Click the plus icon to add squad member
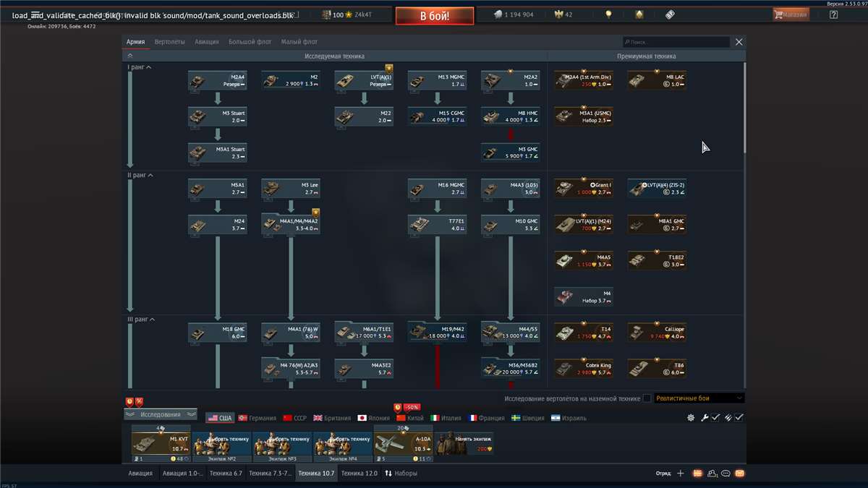 (680, 474)
